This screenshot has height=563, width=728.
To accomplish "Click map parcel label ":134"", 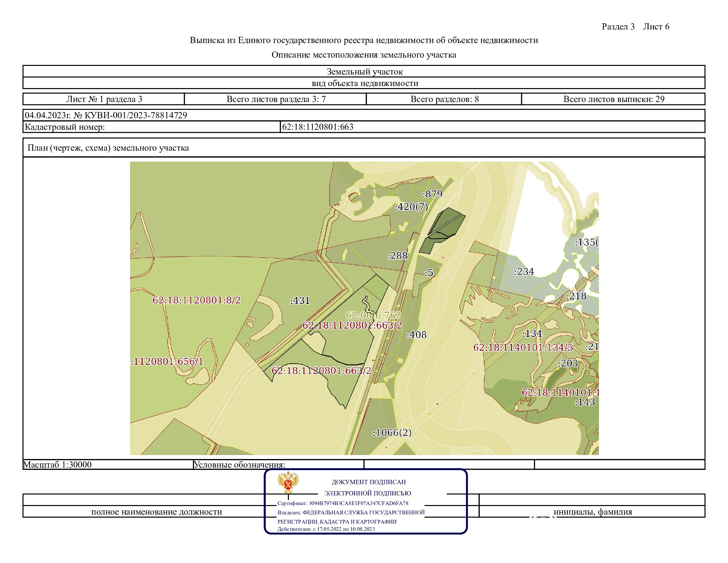I will (x=532, y=334).
